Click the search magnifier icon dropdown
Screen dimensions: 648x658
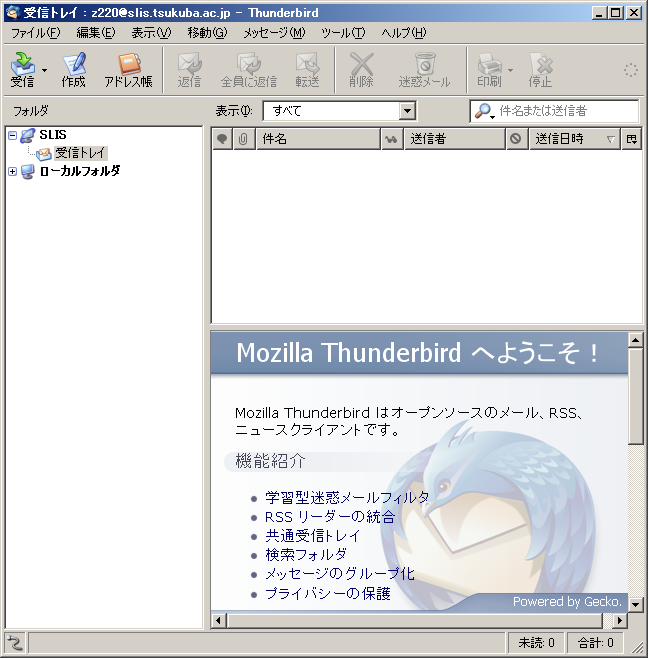coord(484,111)
